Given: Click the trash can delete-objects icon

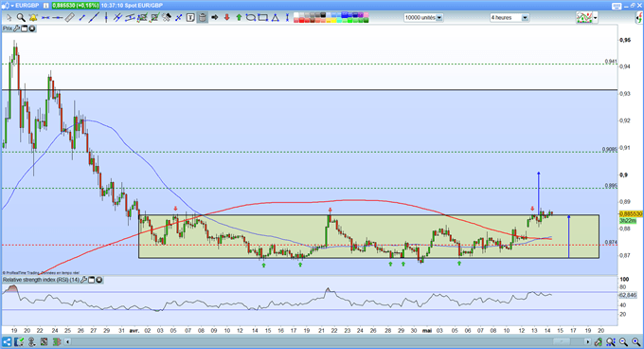Looking at the screenshot, I should [x=203, y=17].
